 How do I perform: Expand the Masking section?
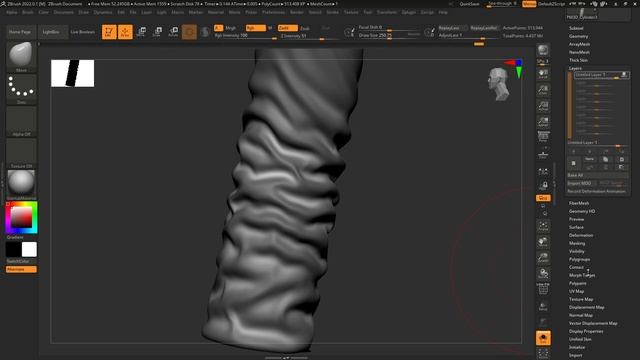577,243
